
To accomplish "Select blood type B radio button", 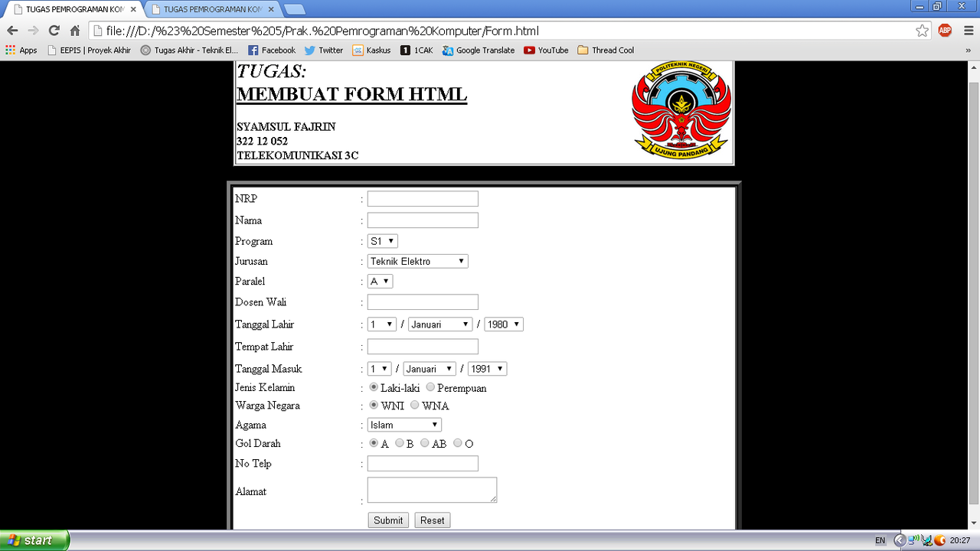I will pos(400,442).
